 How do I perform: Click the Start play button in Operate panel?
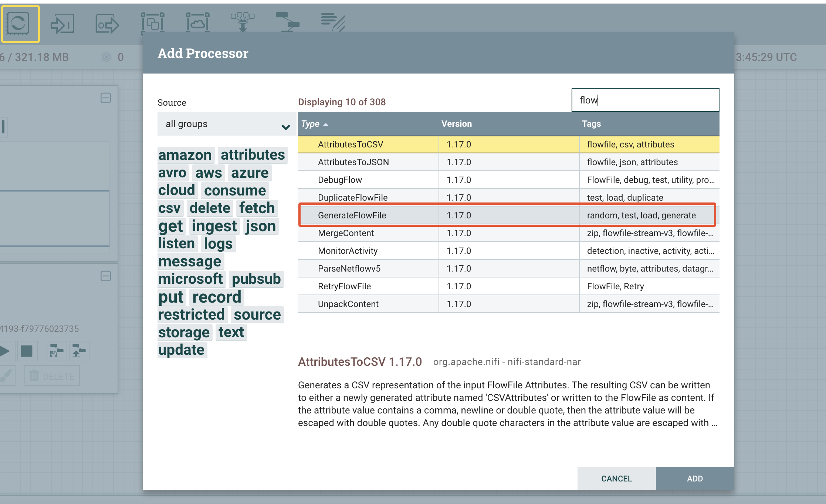(x=5, y=351)
